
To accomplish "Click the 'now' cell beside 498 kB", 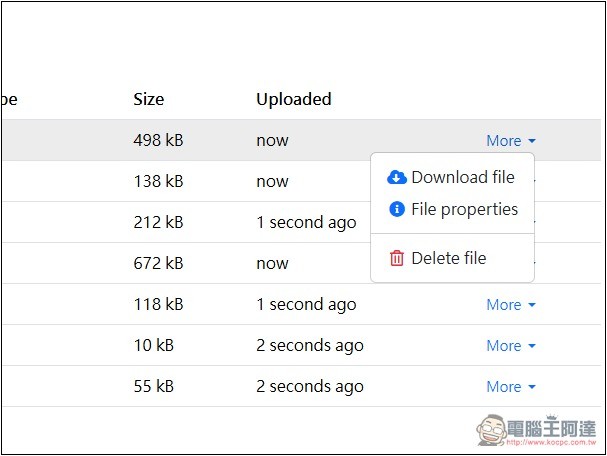I will pyautogui.click(x=272, y=141).
